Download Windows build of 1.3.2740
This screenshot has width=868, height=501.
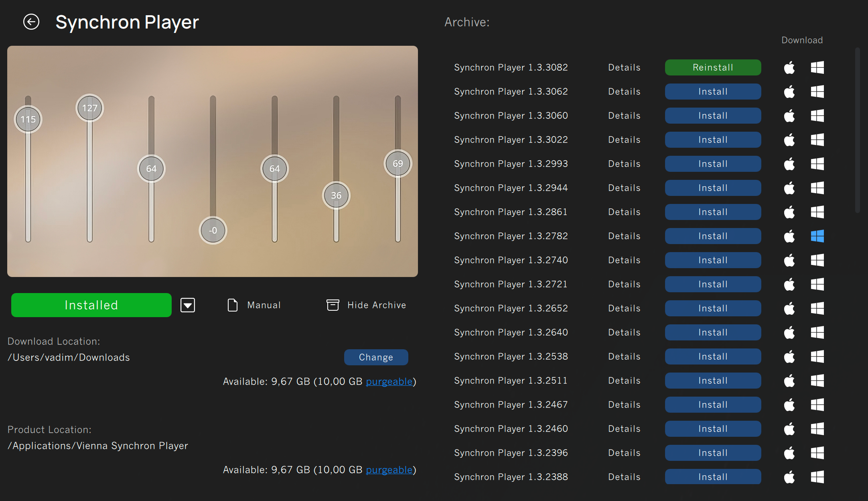coord(817,260)
